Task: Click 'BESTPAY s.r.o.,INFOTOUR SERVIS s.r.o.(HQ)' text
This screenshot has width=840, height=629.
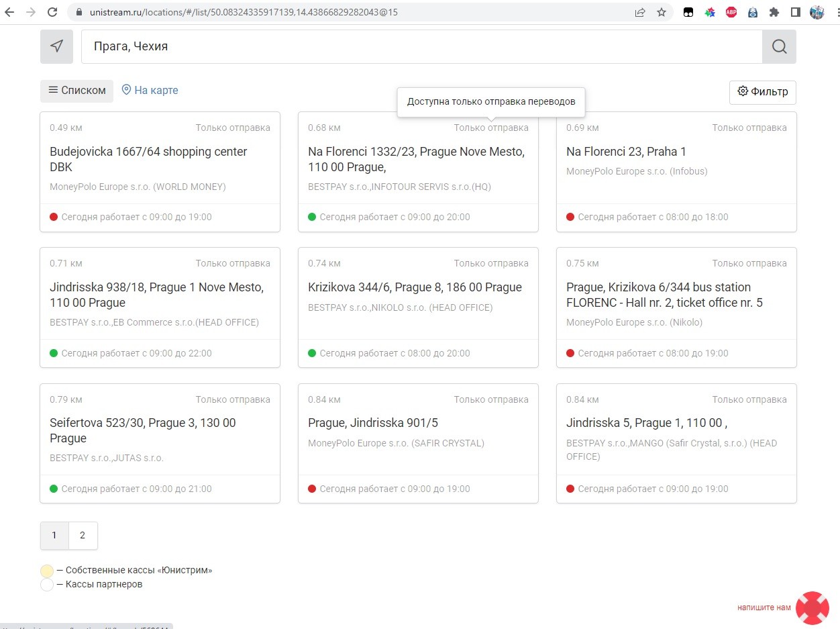Action: (x=399, y=187)
